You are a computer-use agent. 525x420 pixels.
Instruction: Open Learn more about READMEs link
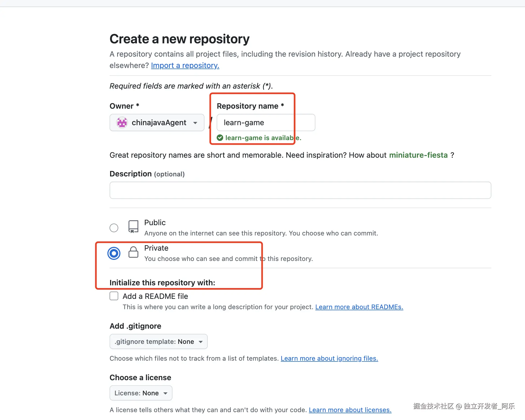click(x=359, y=307)
